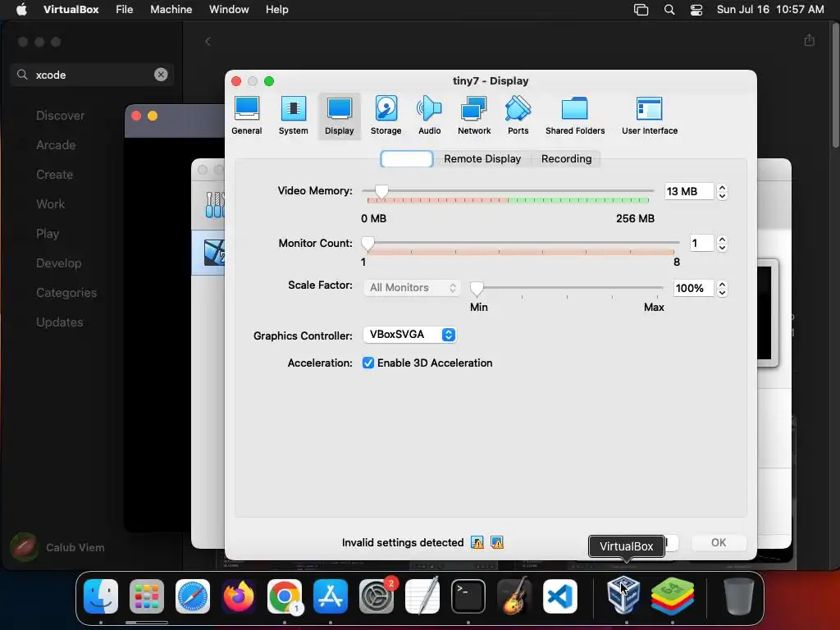Open the General settings section
This screenshot has height=630, width=840.
(246, 116)
